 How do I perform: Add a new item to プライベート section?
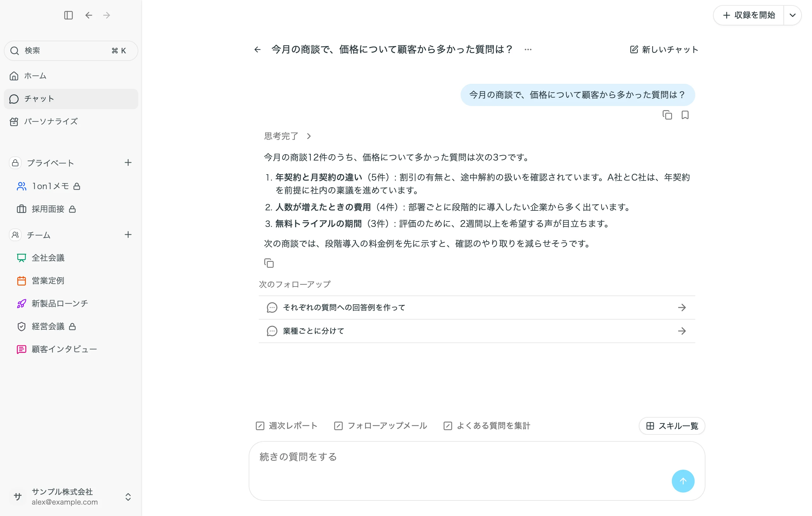tap(128, 163)
